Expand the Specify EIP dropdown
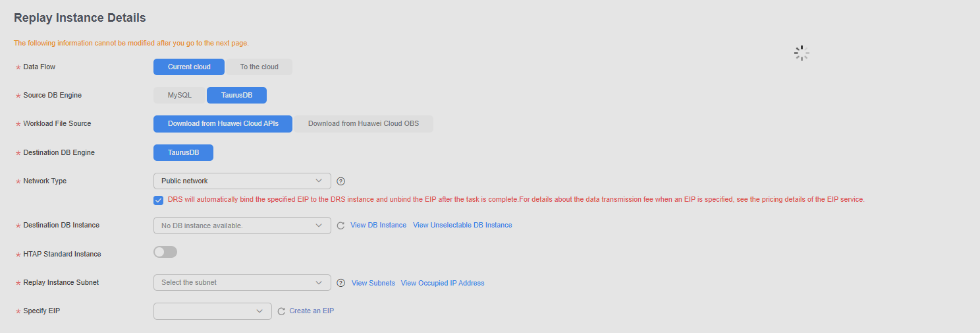This screenshot has width=980, height=333. pyautogui.click(x=213, y=311)
